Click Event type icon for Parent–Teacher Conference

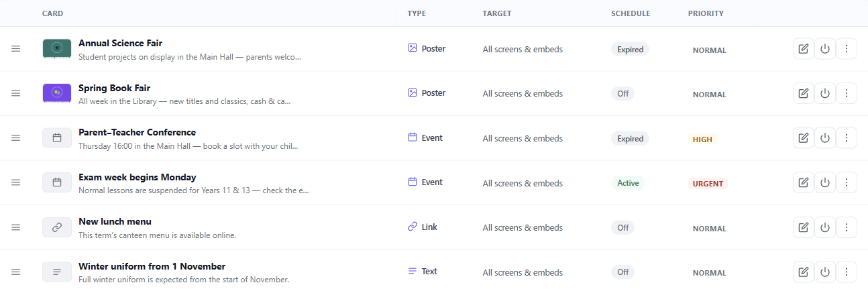[x=413, y=137]
